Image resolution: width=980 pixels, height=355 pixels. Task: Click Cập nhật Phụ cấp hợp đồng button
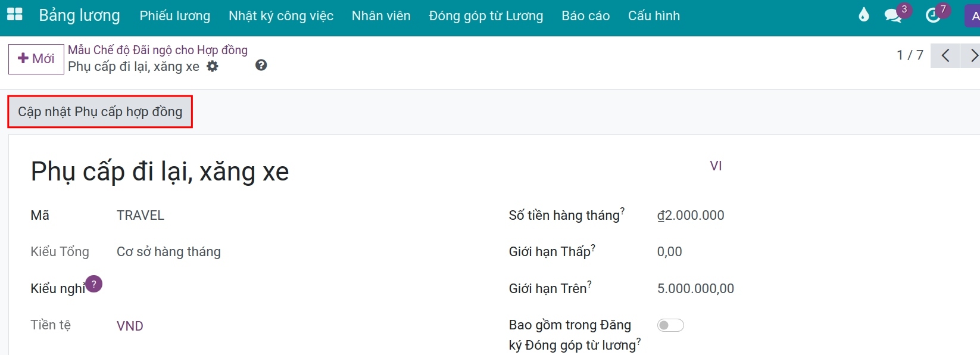[x=100, y=112]
